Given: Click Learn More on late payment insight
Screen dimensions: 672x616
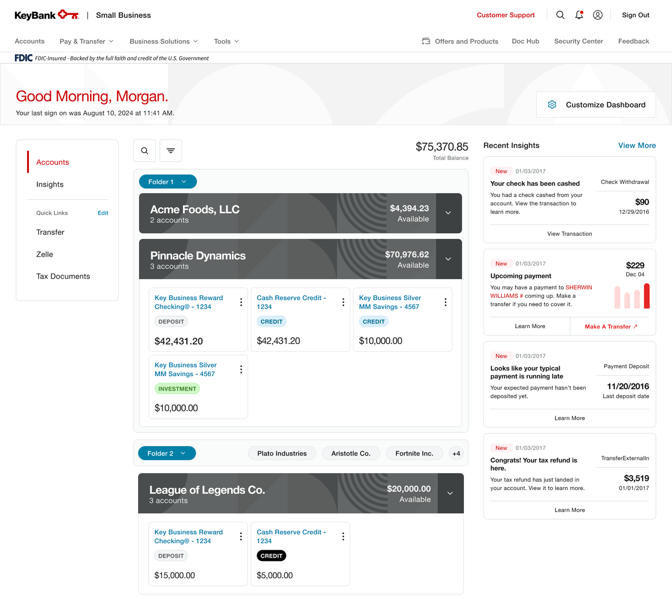Looking at the screenshot, I should point(569,418).
